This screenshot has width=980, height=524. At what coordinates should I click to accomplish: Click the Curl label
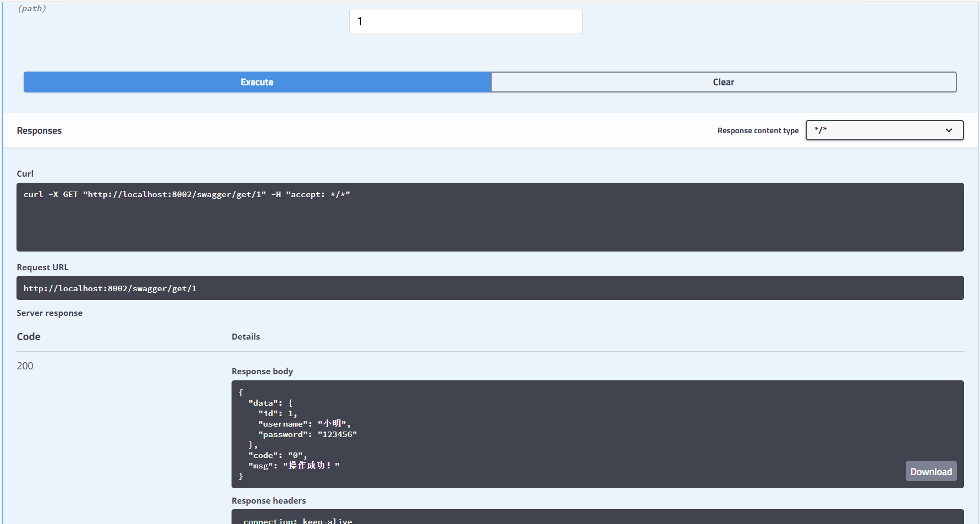(x=25, y=173)
